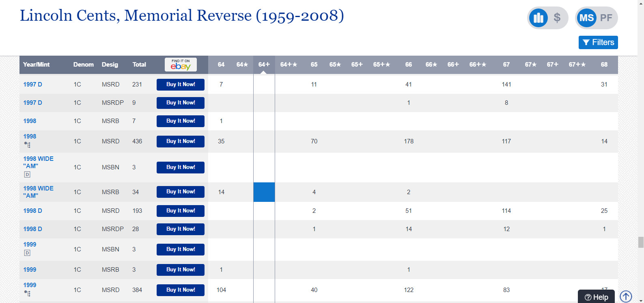Open population count 178 for 1998 MSRD
This screenshot has height=303, width=644.
point(409,141)
